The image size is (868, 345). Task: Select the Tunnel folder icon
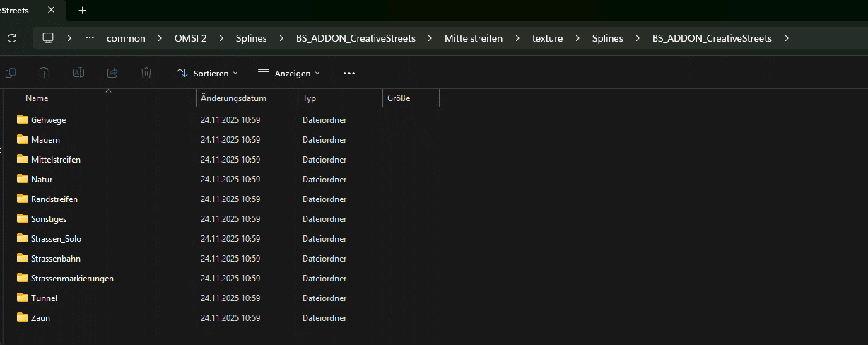click(x=22, y=298)
